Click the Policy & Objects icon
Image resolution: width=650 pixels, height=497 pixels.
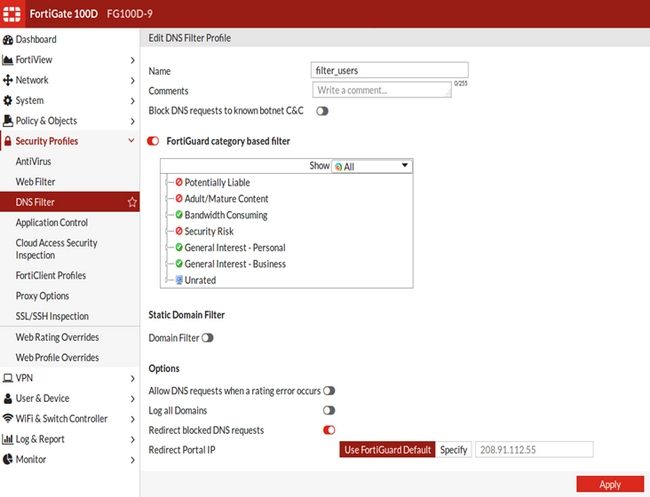click(x=7, y=121)
